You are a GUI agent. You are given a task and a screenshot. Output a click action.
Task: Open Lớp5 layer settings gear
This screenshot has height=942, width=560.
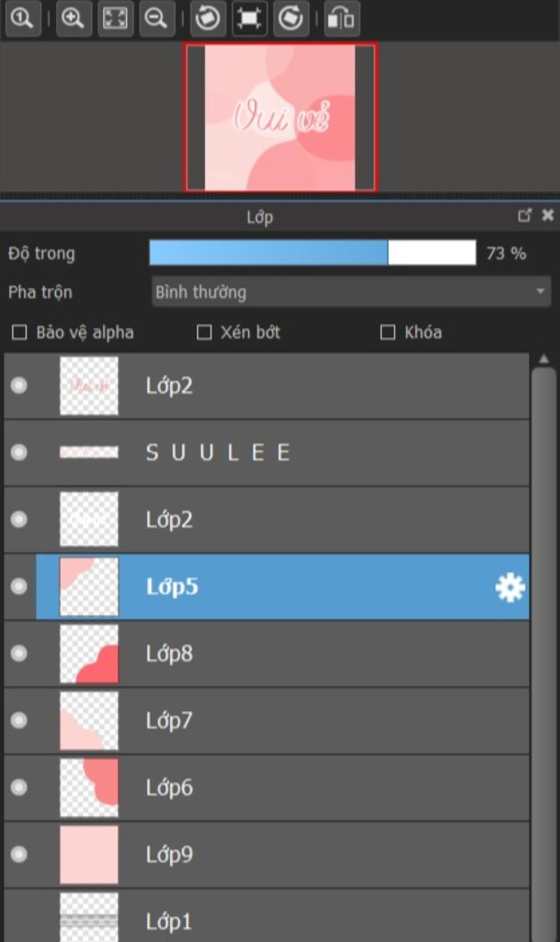510,587
